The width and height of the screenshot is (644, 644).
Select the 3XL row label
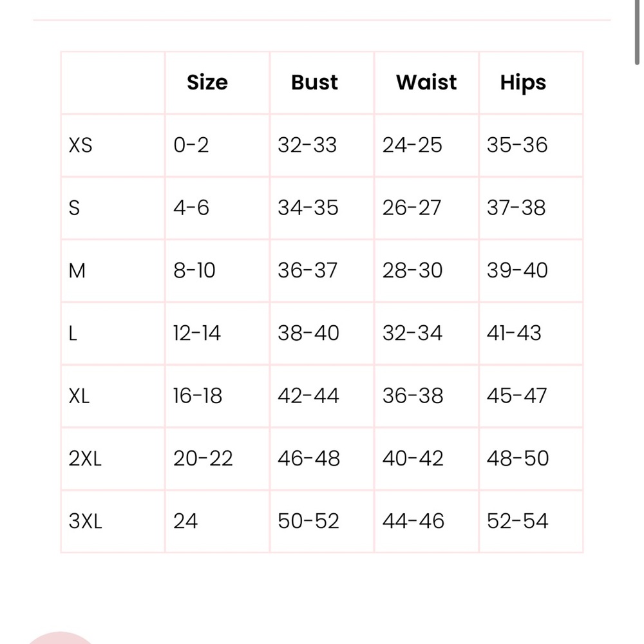point(86,522)
